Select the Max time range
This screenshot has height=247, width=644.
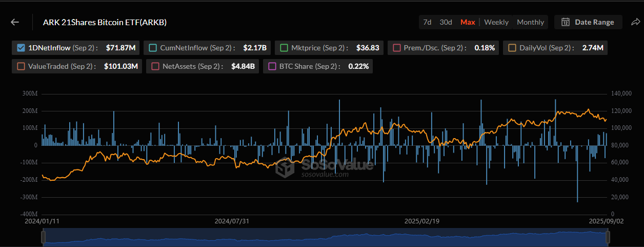pyautogui.click(x=468, y=22)
